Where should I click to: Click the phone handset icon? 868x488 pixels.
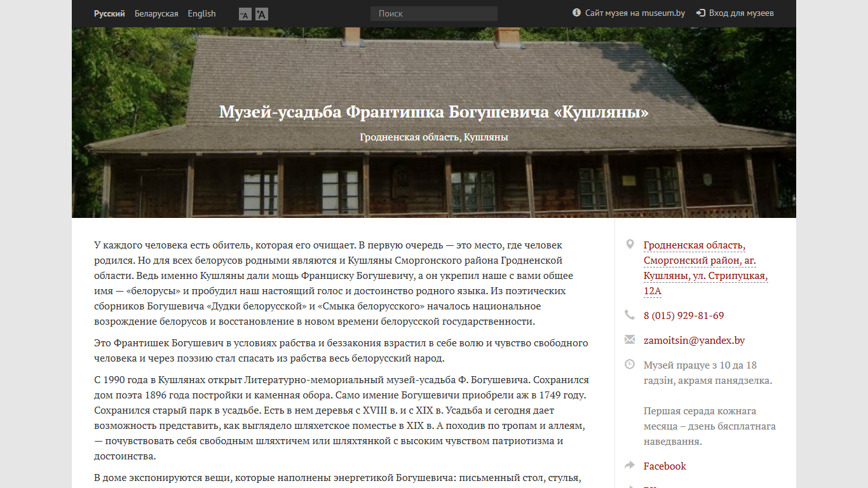point(630,315)
